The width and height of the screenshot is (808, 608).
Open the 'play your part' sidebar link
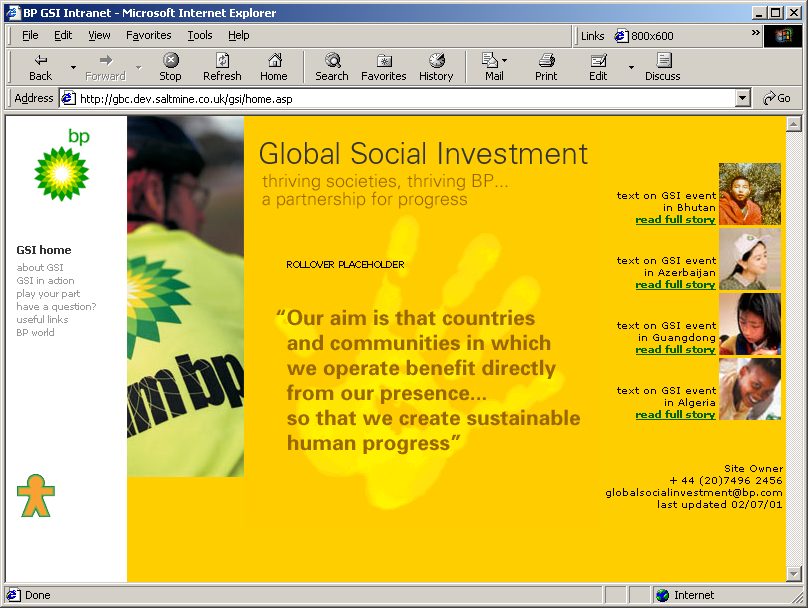coord(48,294)
